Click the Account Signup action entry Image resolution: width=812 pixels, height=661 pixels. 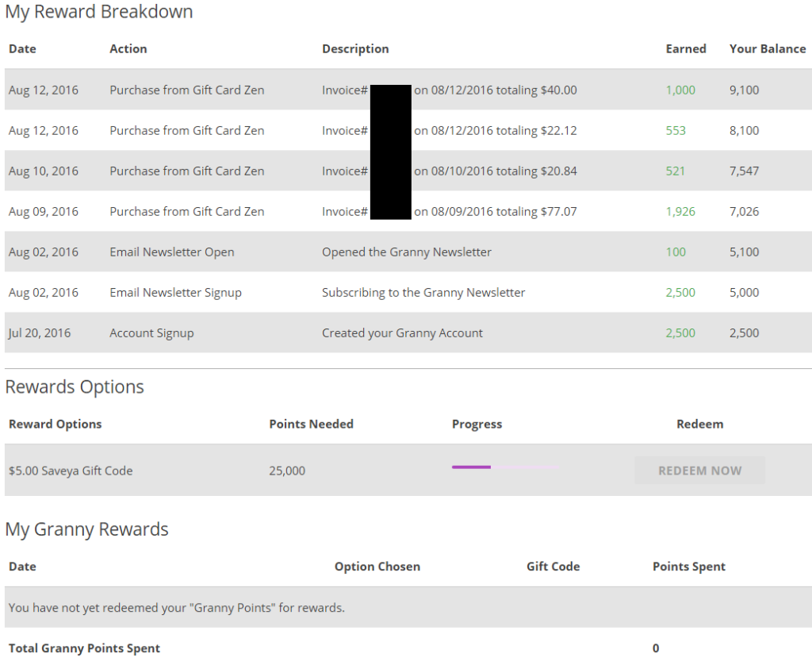tap(151, 333)
